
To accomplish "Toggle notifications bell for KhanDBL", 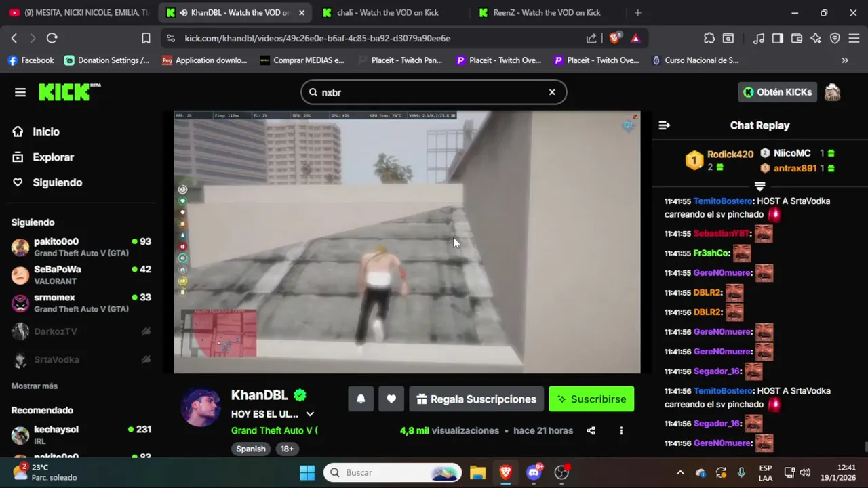I will pyautogui.click(x=361, y=399).
